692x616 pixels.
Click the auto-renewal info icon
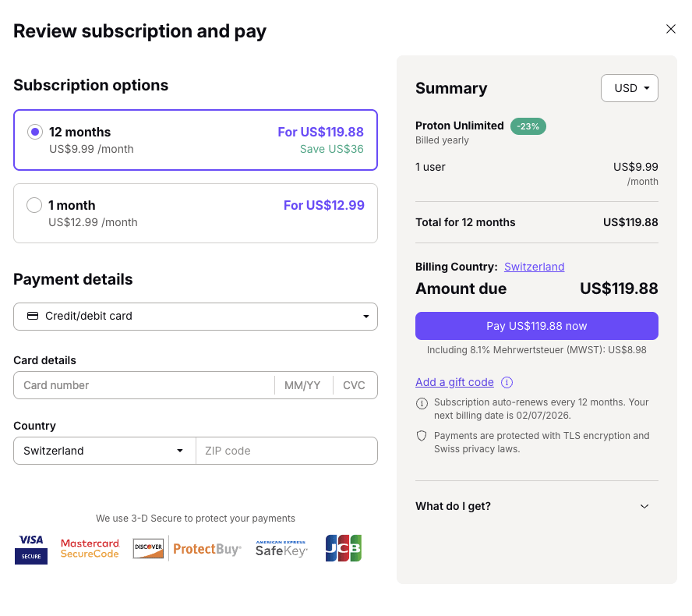click(422, 403)
